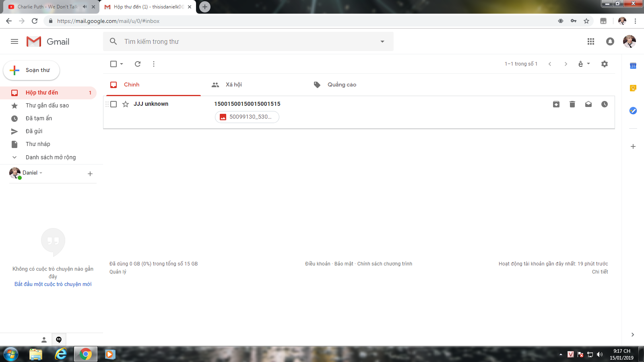The height and width of the screenshot is (362, 644).
Task: Mute the Charlie Puth tab audio icon
Action: (85, 7)
